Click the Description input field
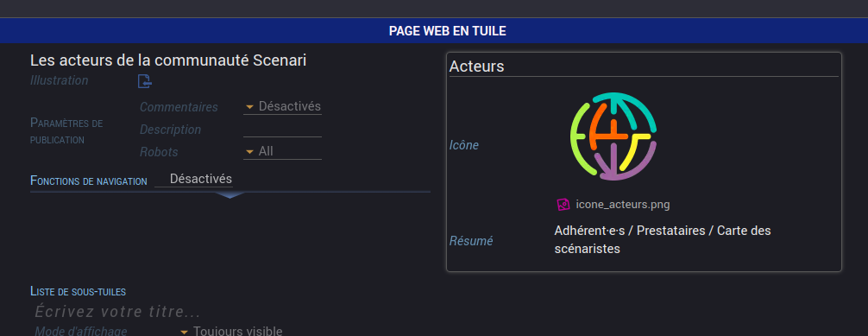The height and width of the screenshot is (336, 868). [x=282, y=130]
